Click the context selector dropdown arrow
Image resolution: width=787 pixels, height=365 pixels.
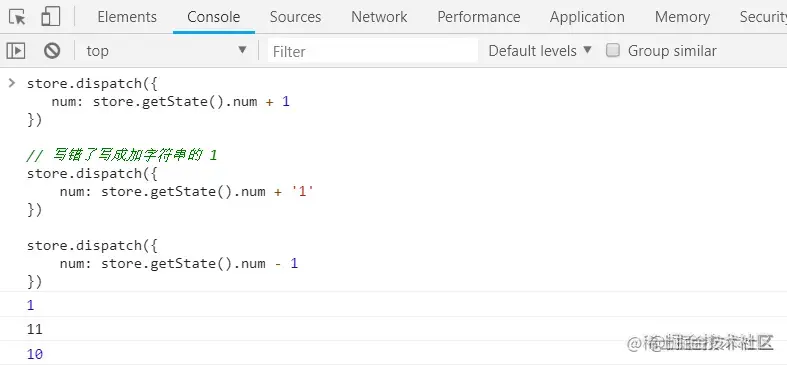(242, 50)
